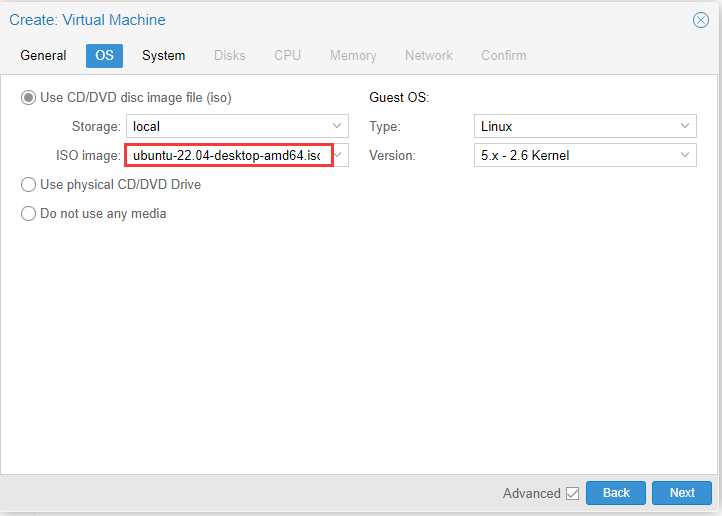Screen dimensions: 722x516
Task: Click the ubuntu ISO image field
Action: [x=227, y=155]
